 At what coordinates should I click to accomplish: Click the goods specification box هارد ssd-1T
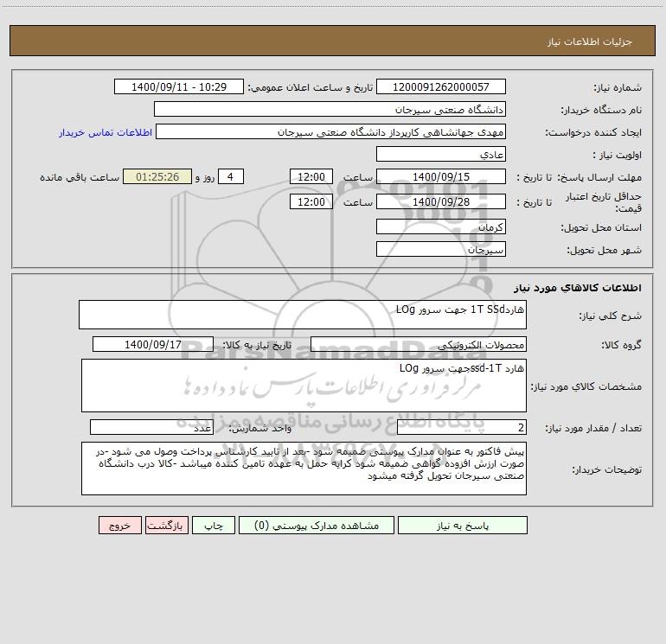(x=304, y=386)
